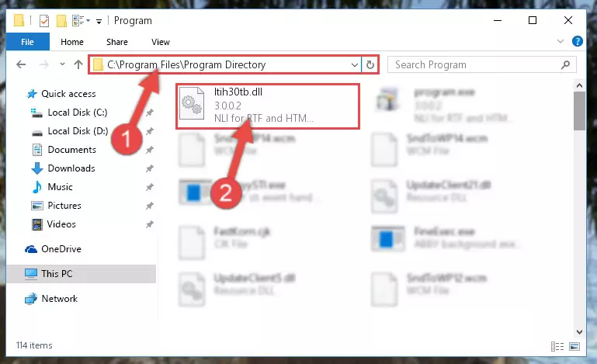The height and width of the screenshot is (364, 597).
Task: Click the Properties quick access icon
Action: tap(44, 20)
